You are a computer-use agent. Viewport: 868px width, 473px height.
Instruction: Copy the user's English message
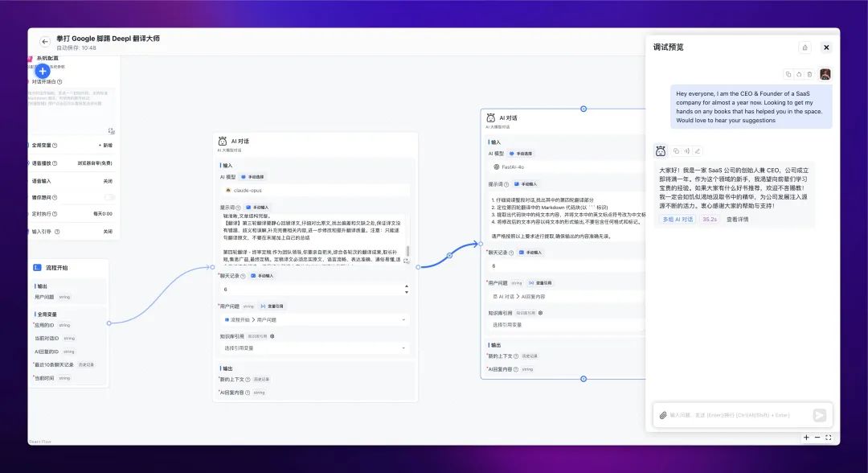pyautogui.click(x=788, y=74)
